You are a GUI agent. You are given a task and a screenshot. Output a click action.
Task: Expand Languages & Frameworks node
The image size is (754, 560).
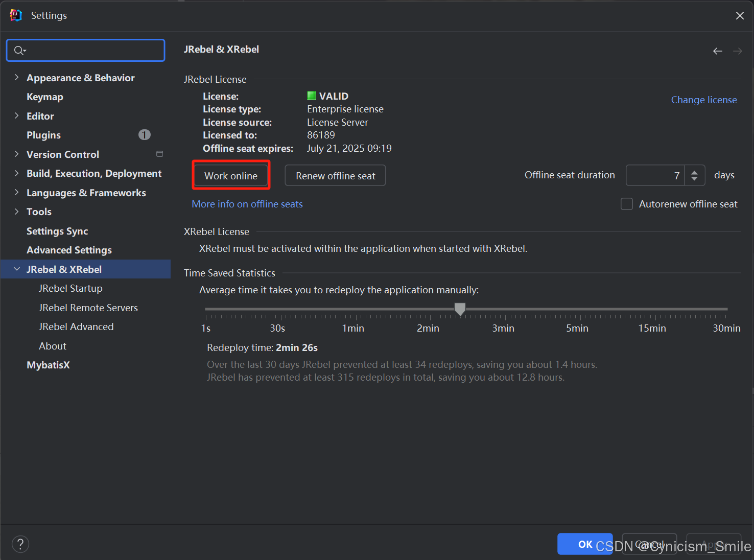(x=17, y=193)
